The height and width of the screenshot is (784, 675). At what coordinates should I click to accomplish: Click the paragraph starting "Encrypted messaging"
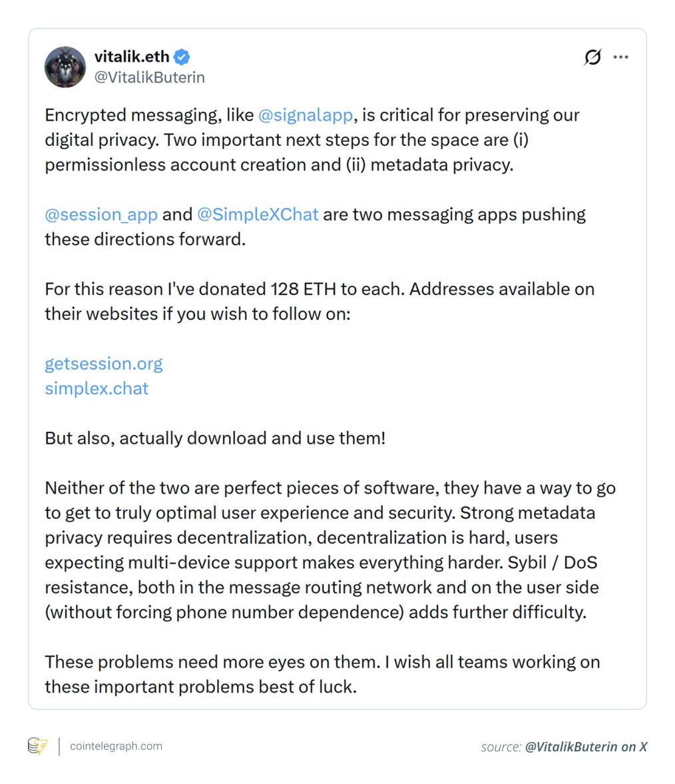click(312, 140)
